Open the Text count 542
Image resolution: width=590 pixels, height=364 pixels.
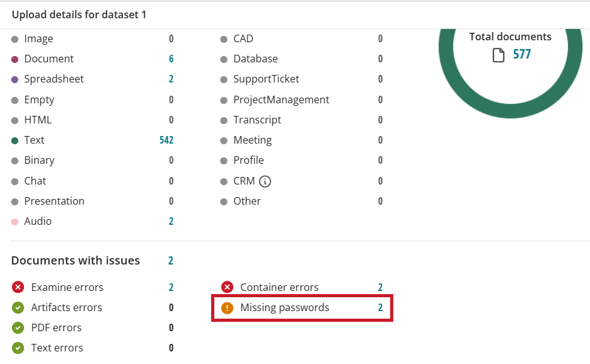pyautogui.click(x=166, y=140)
